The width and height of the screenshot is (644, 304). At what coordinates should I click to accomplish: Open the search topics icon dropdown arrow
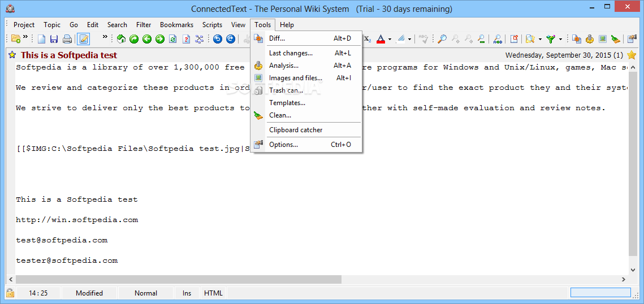coord(540,40)
